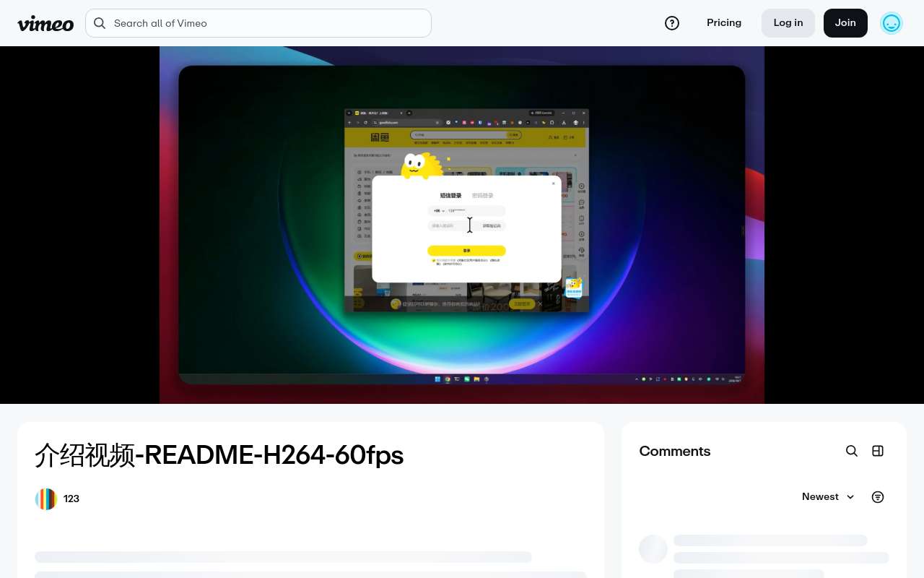The height and width of the screenshot is (578, 924).
Task: Visit the 123 user profile link
Action: [x=71, y=499]
